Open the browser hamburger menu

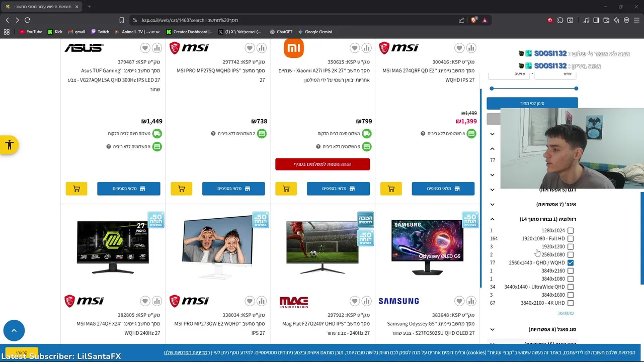pos(637,20)
